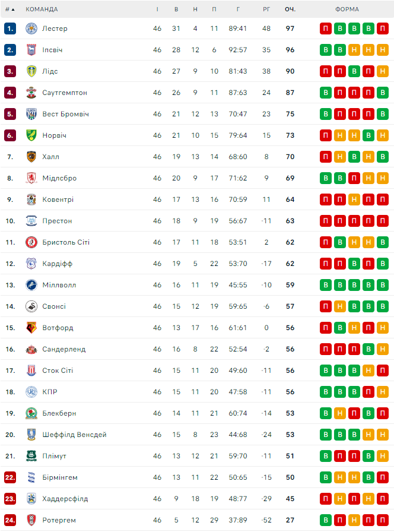Screen dimensions: 394x532
Task: Click the Ipswich club crest icon
Action: pyautogui.click(x=31, y=50)
